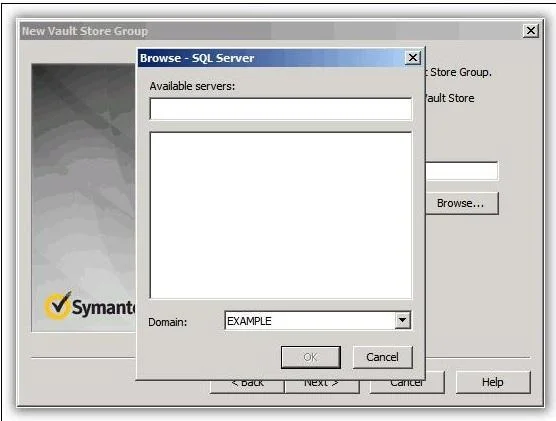Click the Available servers label
Screen dimensions: 556x421
click(x=192, y=86)
